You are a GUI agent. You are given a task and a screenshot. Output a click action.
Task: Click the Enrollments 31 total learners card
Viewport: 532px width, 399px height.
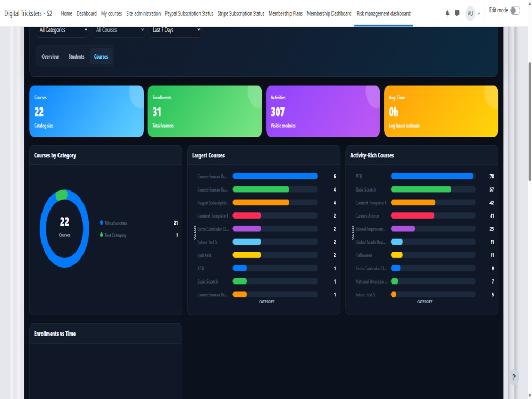(205, 111)
